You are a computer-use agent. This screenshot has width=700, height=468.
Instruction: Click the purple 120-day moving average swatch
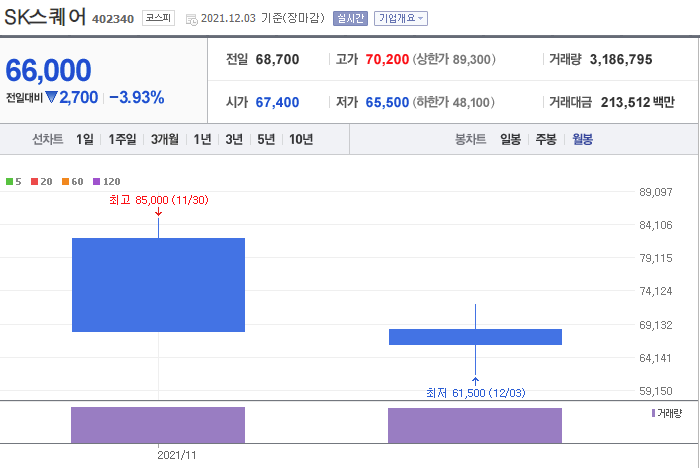click(96, 181)
